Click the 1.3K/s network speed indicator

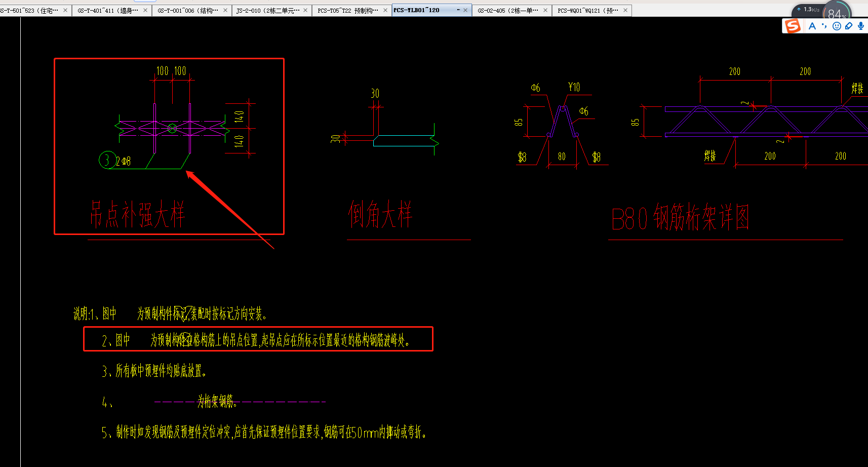808,9
